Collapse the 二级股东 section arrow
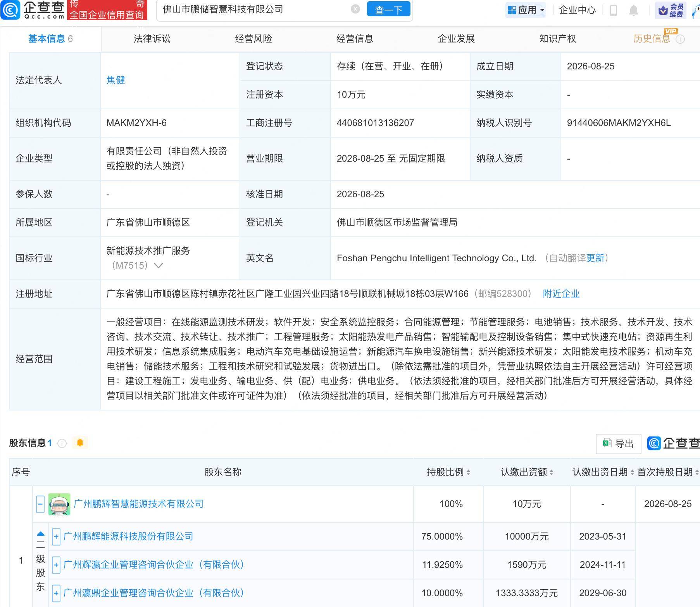Image resolution: width=700 pixels, height=607 pixels. coord(40,534)
